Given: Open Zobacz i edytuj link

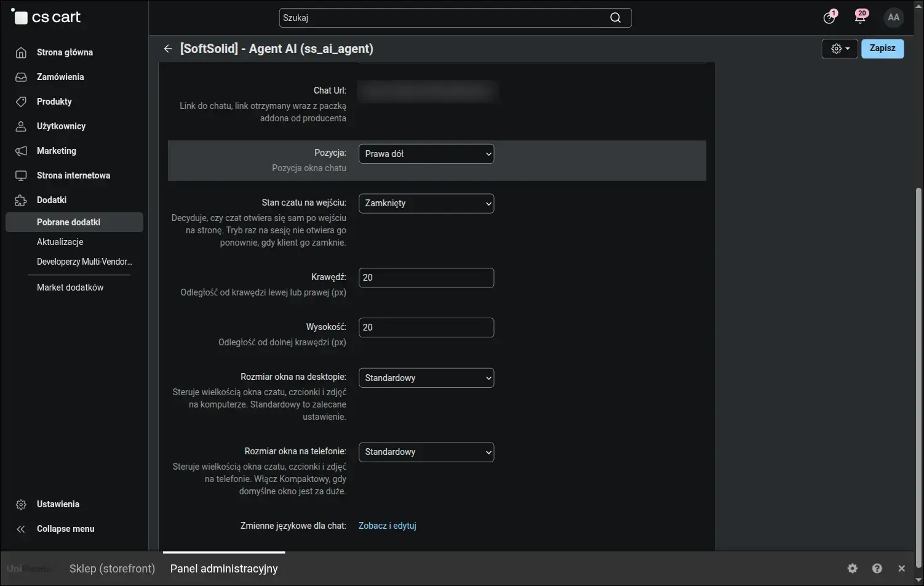Looking at the screenshot, I should 388,526.
